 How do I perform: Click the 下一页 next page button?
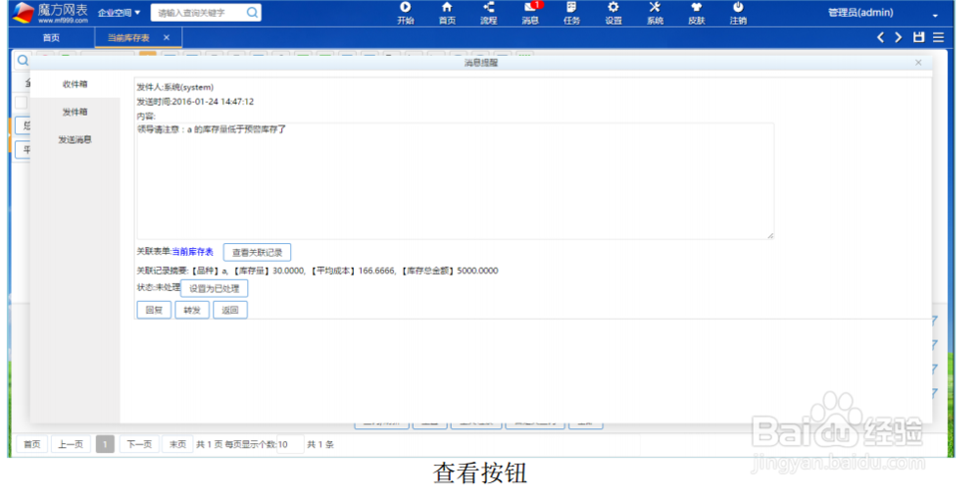pyautogui.click(x=139, y=444)
